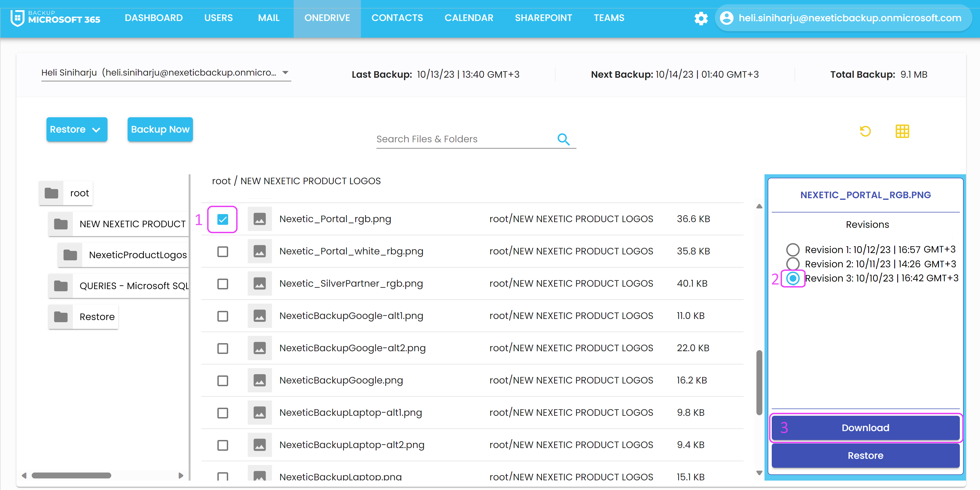This screenshot has height=490, width=980.
Task: Open the settings gear icon
Action: 701,18
